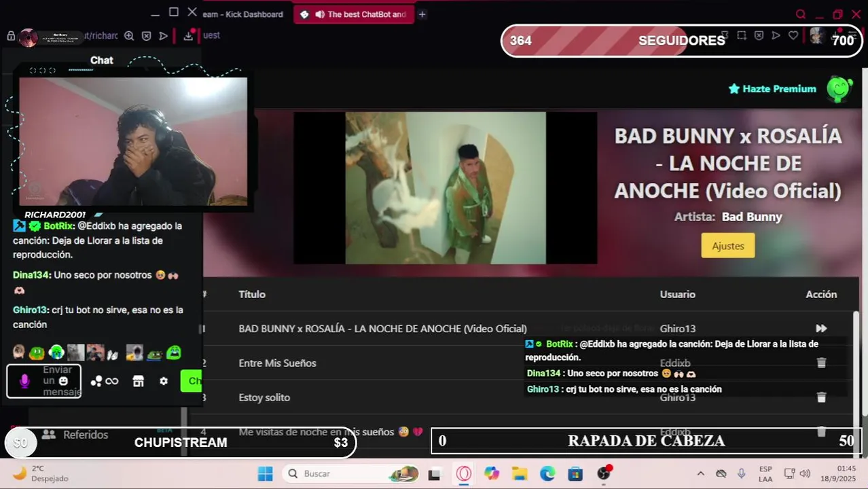This screenshot has width=868, height=489.
Task: Open the Referidos sidebar item
Action: click(75, 435)
